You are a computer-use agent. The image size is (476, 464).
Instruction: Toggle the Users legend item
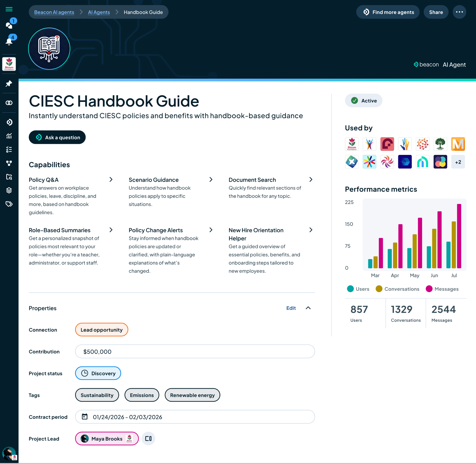pos(358,289)
